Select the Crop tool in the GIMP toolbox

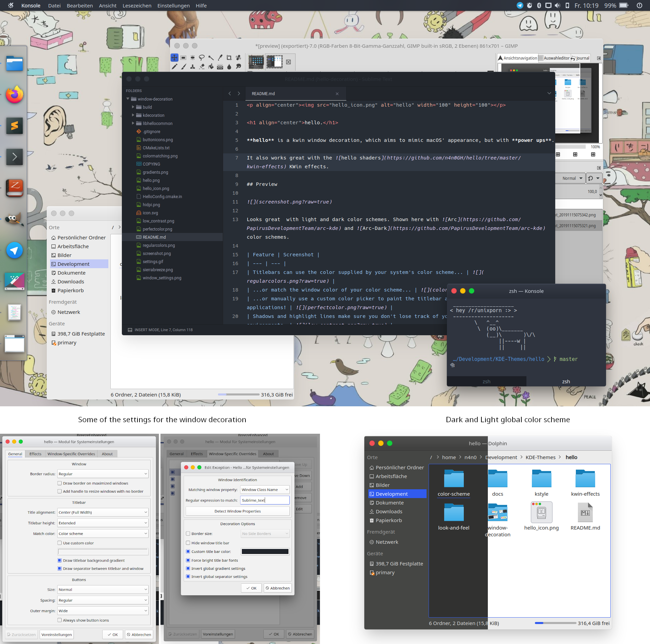pyautogui.click(x=229, y=58)
